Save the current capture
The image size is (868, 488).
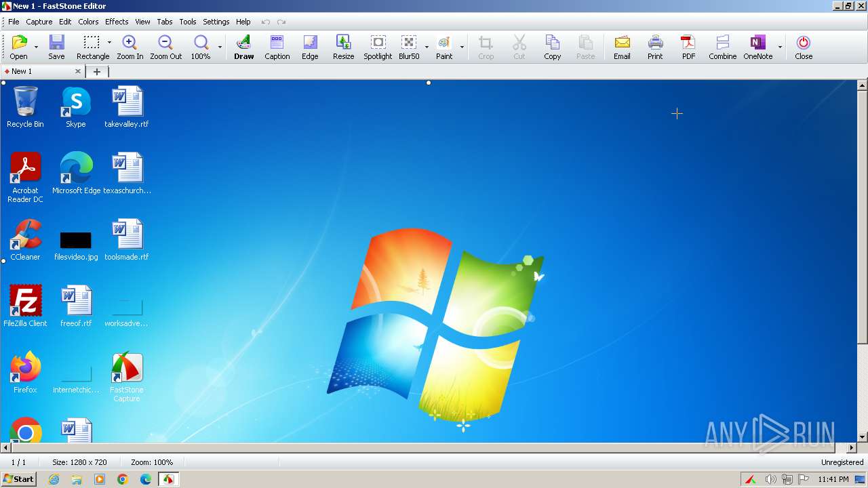click(x=56, y=47)
